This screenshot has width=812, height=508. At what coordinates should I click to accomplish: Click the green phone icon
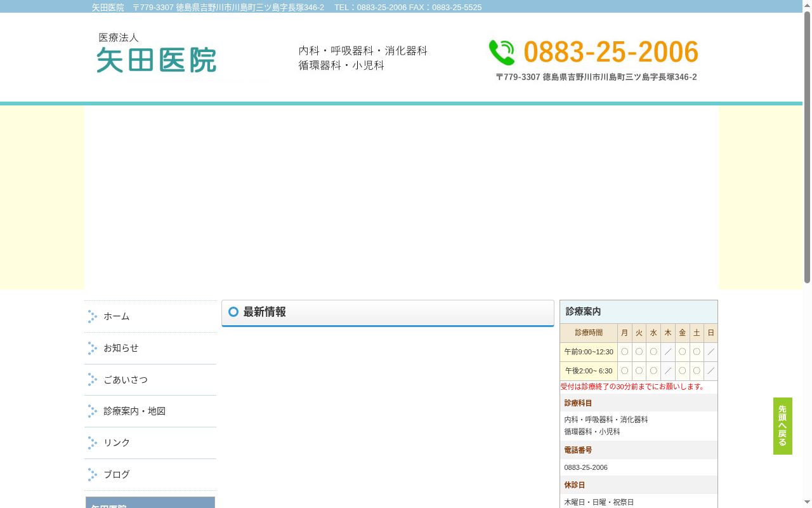pyautogui.click(x=502, y=53)
